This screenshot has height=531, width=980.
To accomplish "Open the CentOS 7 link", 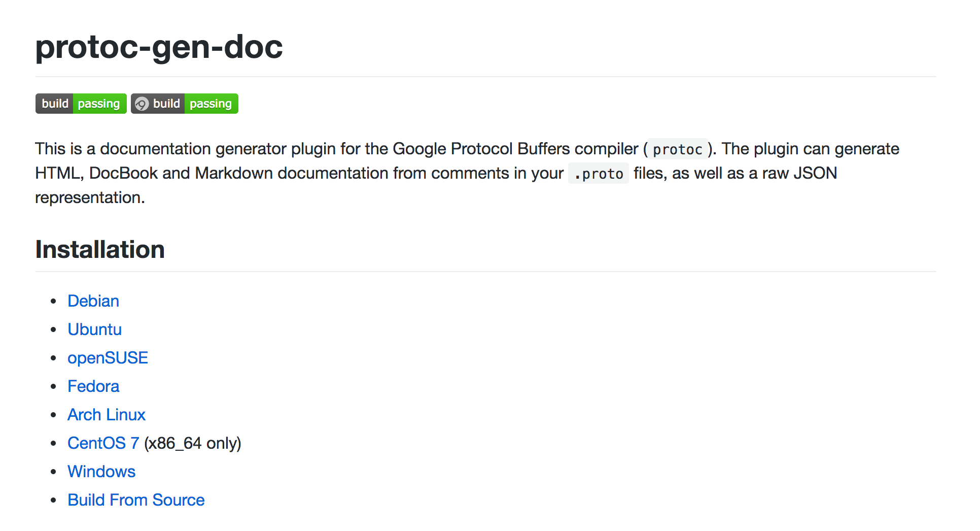I will tap(103, 443).
